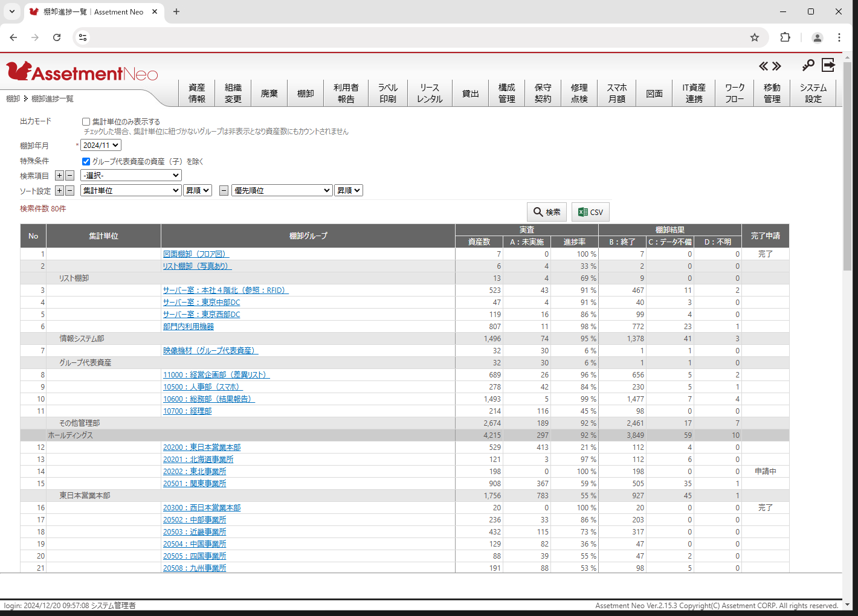Open the ワークフロー menu item
This screenshot has height=616, width=858.
click(x=734, y=92)
